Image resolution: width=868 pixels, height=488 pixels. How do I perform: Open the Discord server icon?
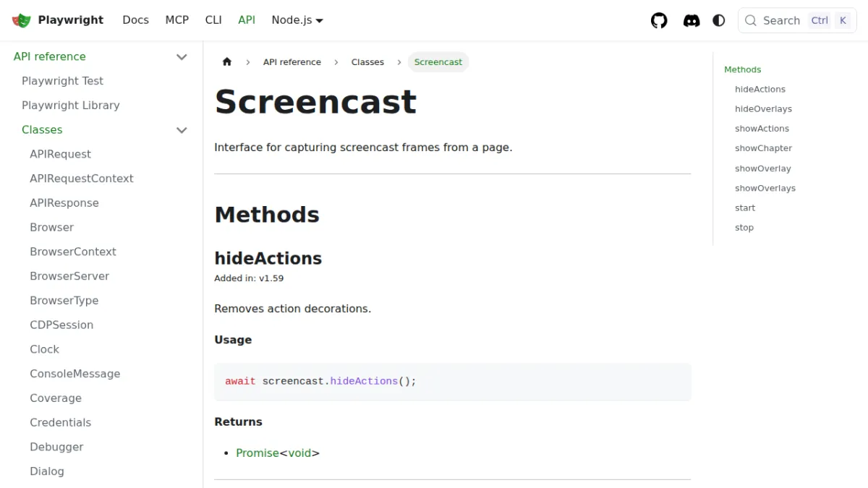[692, 20]
